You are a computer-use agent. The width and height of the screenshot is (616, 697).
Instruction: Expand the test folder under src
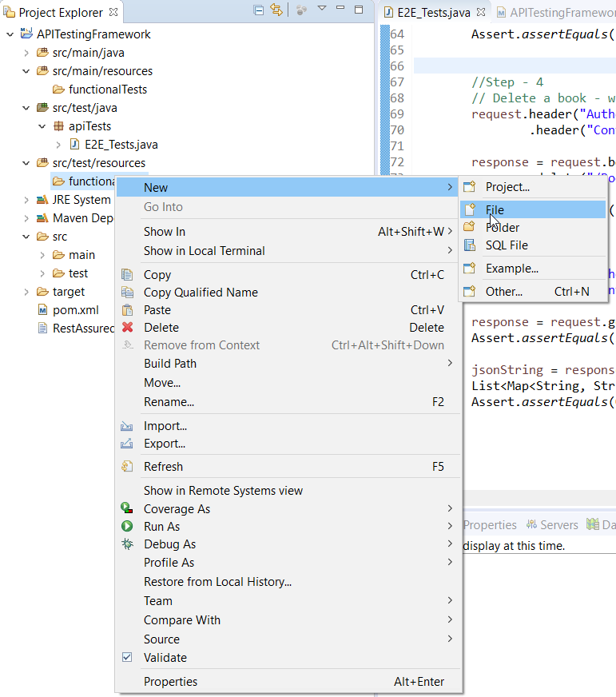click(x=42, y=273)
